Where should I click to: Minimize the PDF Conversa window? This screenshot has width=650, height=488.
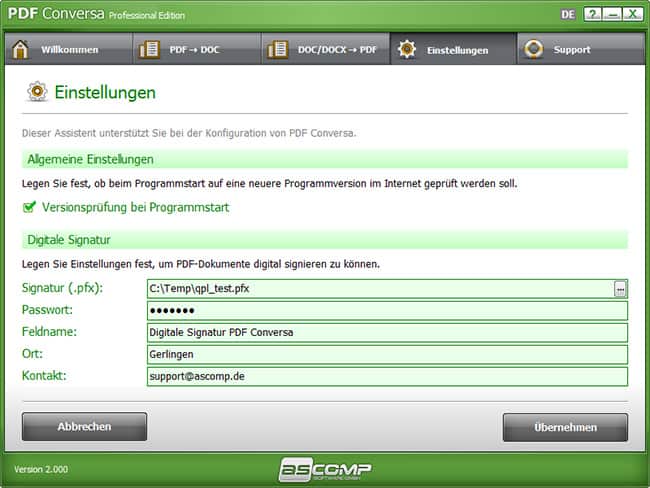(x=612, y=15)
